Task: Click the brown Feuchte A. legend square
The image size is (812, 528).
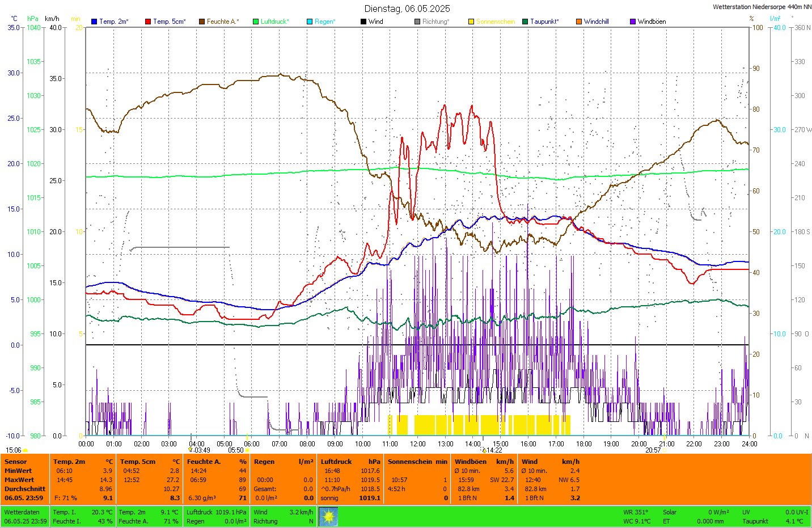Action: click(x=202, y=22)
